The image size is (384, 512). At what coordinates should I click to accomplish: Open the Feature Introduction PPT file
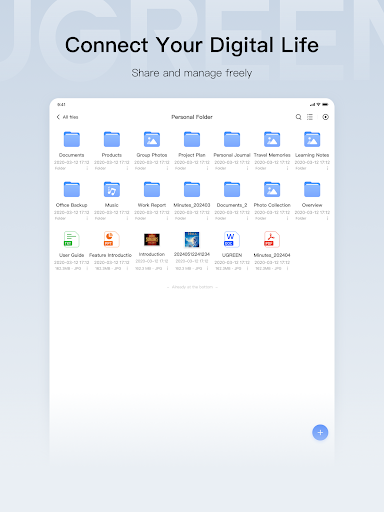pyautogui.click(x=111, y=239)
